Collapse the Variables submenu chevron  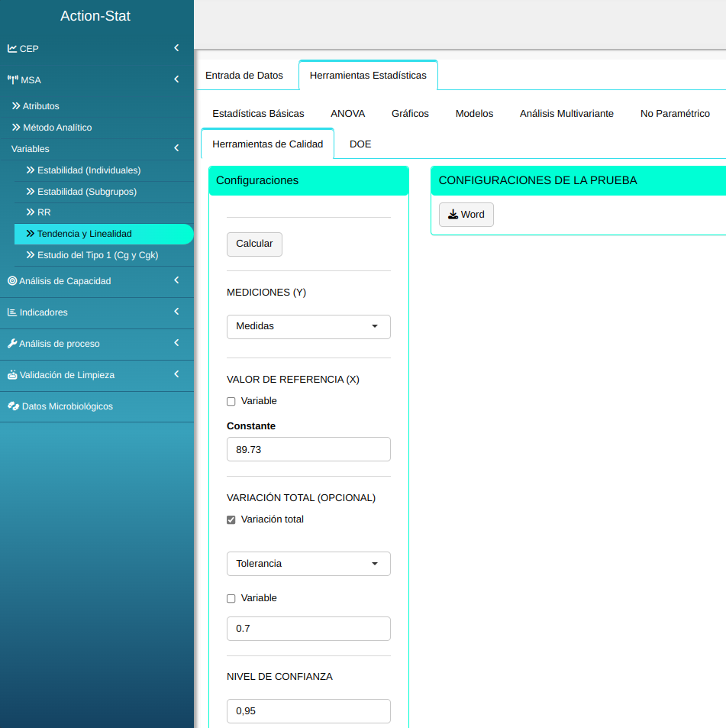[x=176, y=149]
